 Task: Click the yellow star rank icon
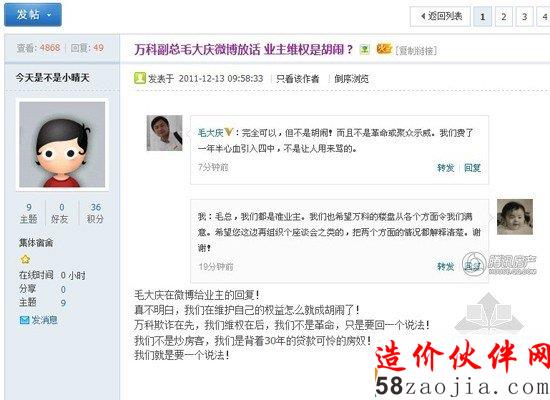25,259
